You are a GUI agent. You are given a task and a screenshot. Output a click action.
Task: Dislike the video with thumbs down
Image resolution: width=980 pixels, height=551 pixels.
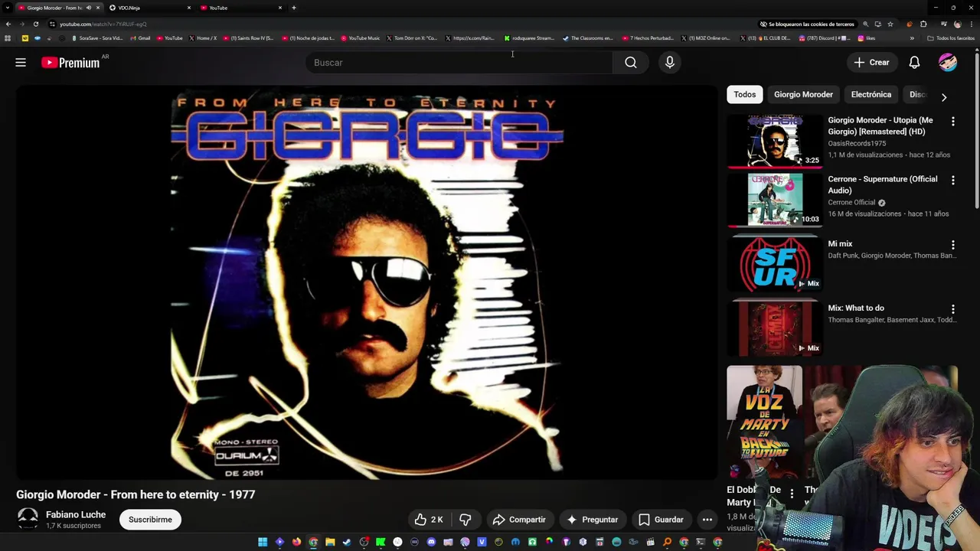[465, 520]
